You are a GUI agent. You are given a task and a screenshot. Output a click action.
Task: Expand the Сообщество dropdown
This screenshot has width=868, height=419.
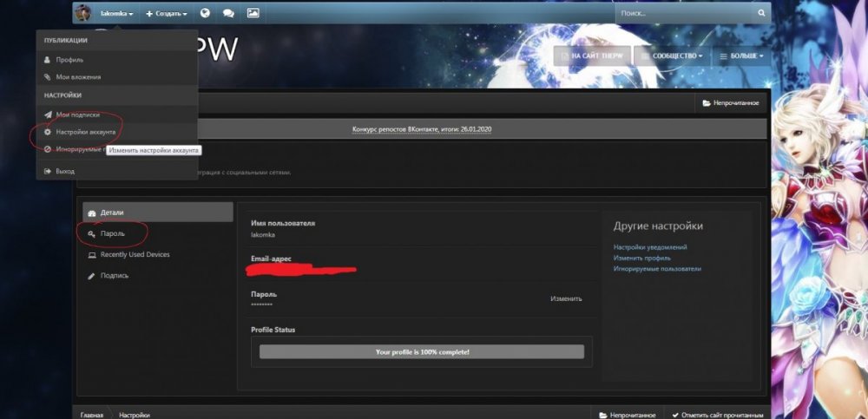pyautogui.click(x=672, y=56)
